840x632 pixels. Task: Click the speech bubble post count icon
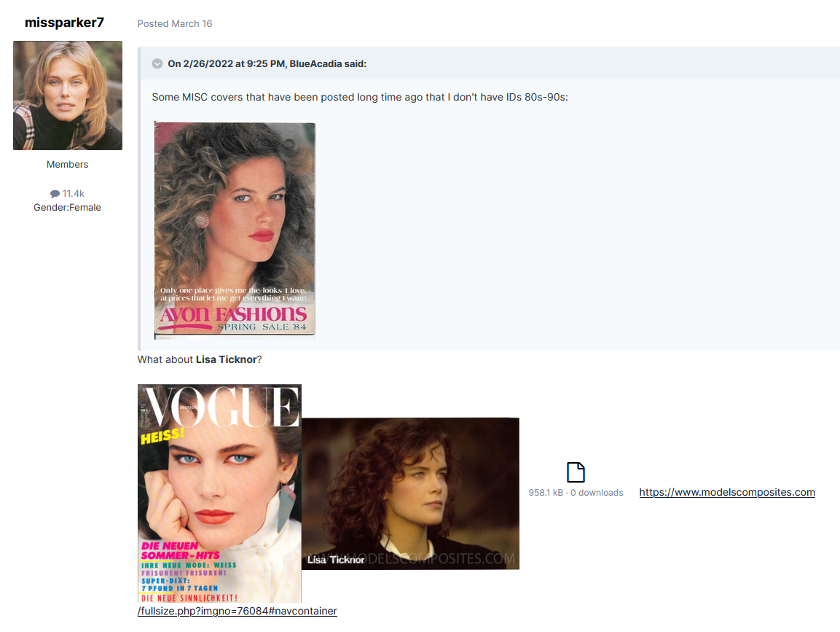pyautogui.click(x=55, y=194)
